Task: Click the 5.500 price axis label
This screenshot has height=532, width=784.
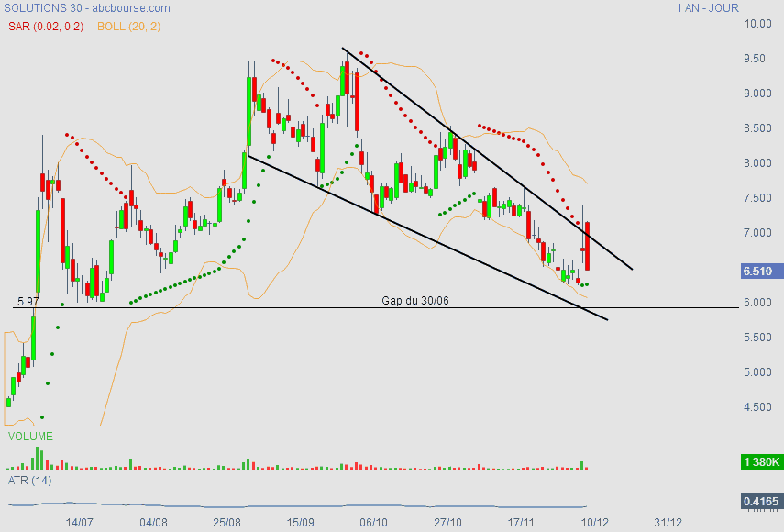Action: point(757,338)
